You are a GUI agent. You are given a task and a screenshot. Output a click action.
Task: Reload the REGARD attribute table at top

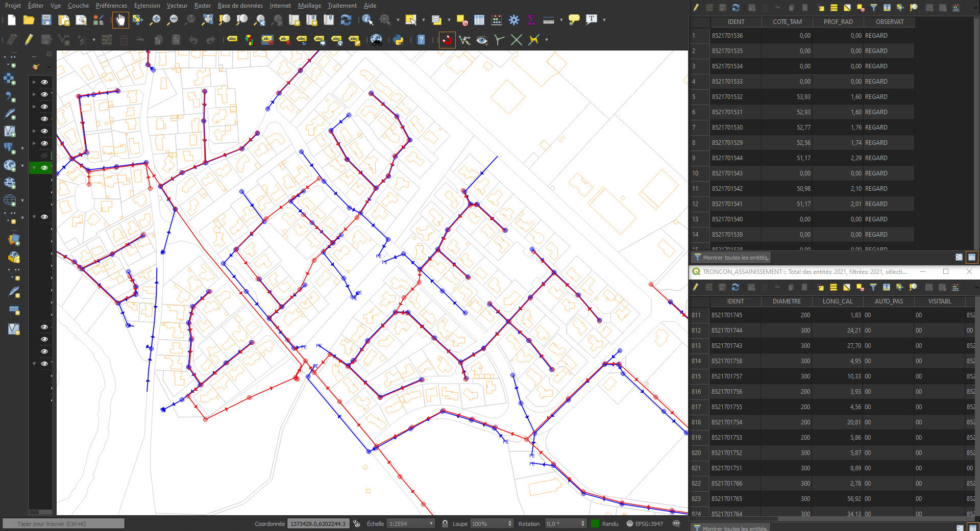coord(736,8)
